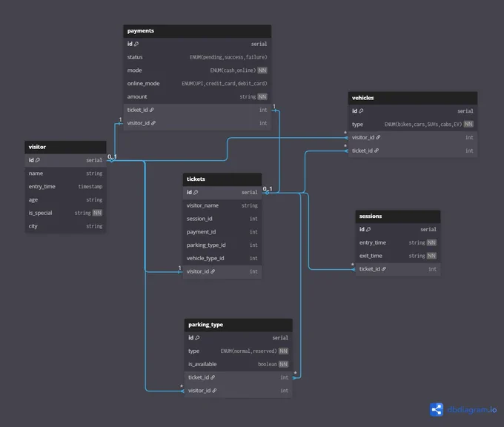Click the NN badge on payments mode
This screenshot has height=427, width=504.
[262, 70]
